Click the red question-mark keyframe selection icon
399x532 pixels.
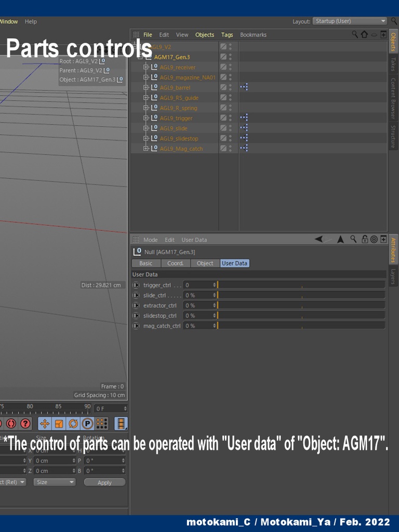click(x=25, y=423)
